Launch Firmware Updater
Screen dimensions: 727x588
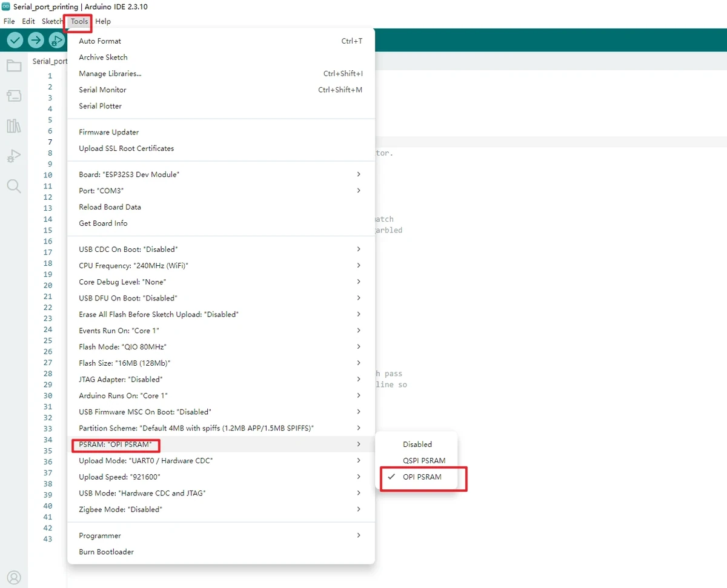click(221, 132)
